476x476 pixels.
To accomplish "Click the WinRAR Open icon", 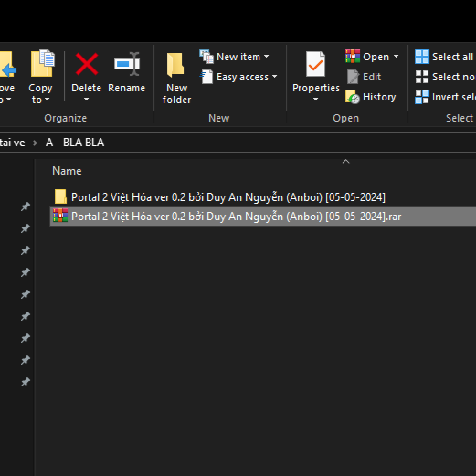I will pyautogui.click(x=353, y=57).
